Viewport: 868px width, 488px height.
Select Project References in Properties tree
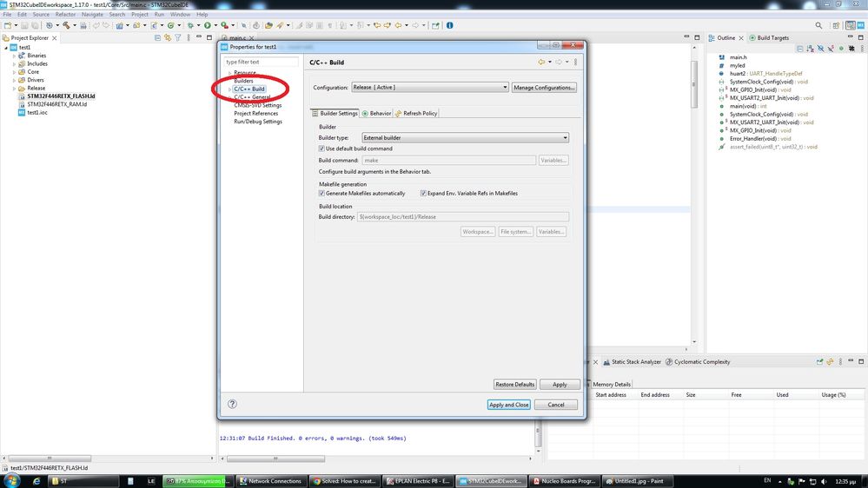click(x=255, y=113)
